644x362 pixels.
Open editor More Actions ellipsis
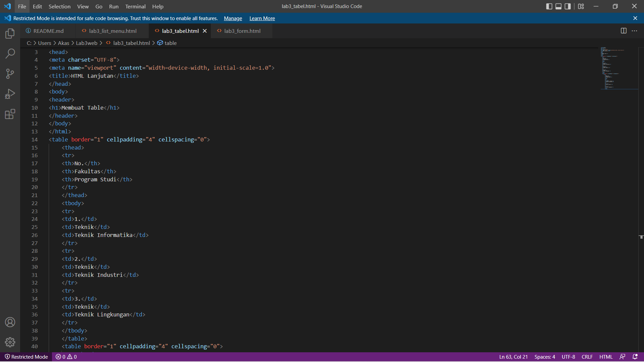[x=634, y=31]
